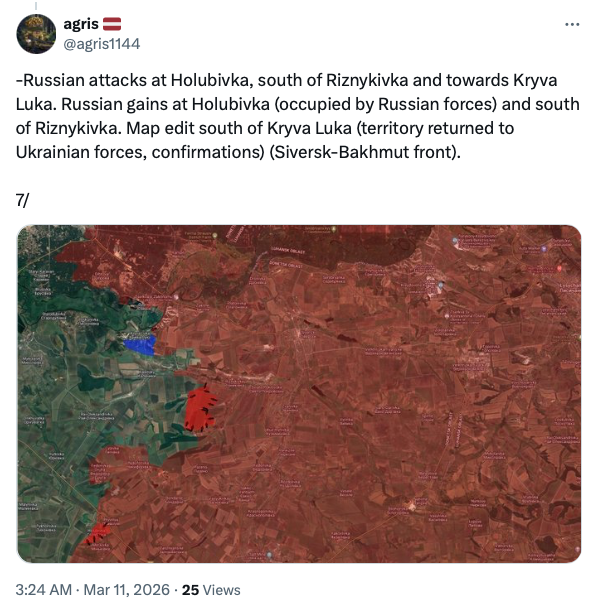Image resolution: width=598 pixels, height=608 pixels.
Task: Click "(Siversk-Bakhmut front)" in the tweet text
Action: [365, 152]
